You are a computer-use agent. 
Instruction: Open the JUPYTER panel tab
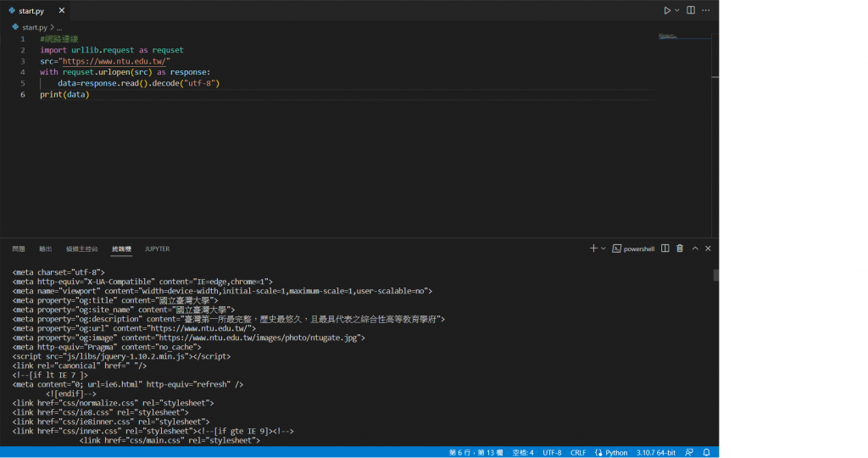click(x=157, y=249)
